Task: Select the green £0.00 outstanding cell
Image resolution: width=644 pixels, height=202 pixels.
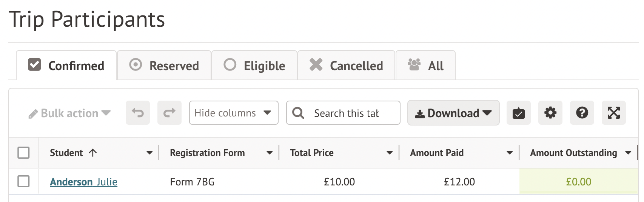Action: (578, 182)
